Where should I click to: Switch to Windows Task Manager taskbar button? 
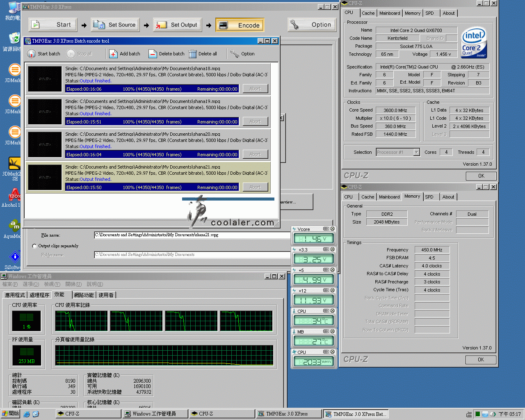[155, 414]
